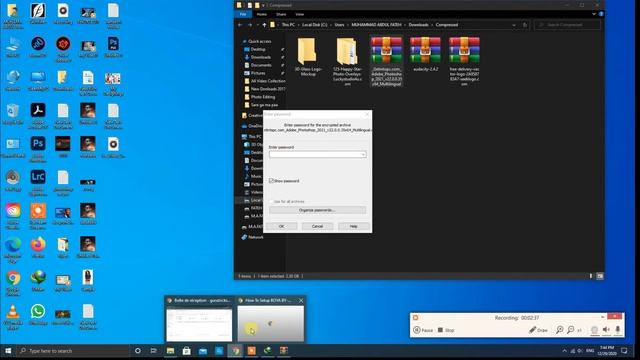Open the Enter password dropdown arrow
The image size is (640, 360).
[x=363, y=154]
